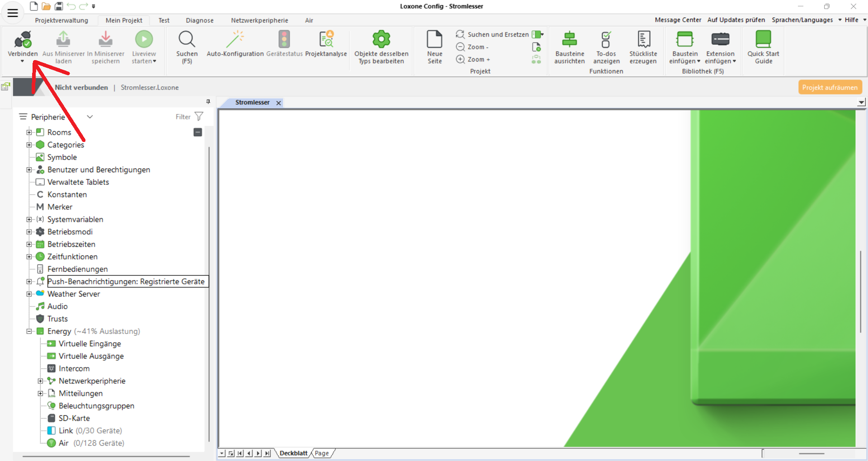Collapse the Energy tree node
The image size is (868, 461).
click(x=29, y=331)
